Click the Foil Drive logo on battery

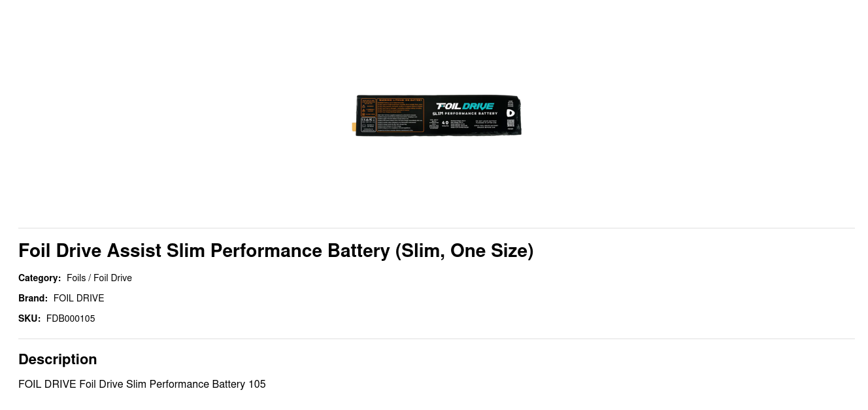[465, 105]
